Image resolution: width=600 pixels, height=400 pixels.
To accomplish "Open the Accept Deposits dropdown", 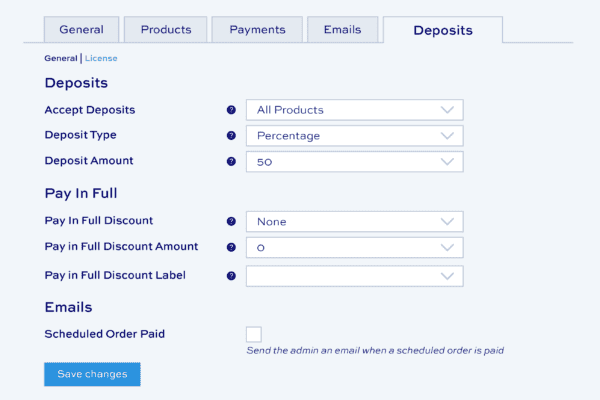I will pos(354,110).
